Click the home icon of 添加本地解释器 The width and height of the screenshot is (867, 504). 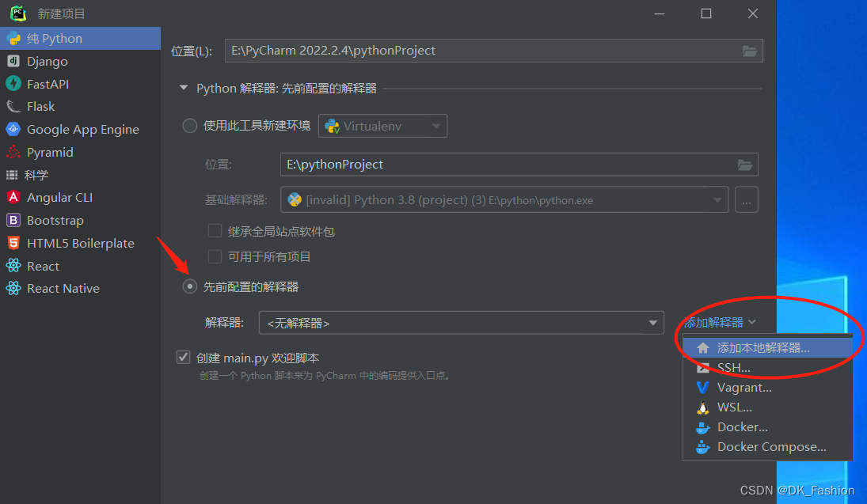(703, 347)
